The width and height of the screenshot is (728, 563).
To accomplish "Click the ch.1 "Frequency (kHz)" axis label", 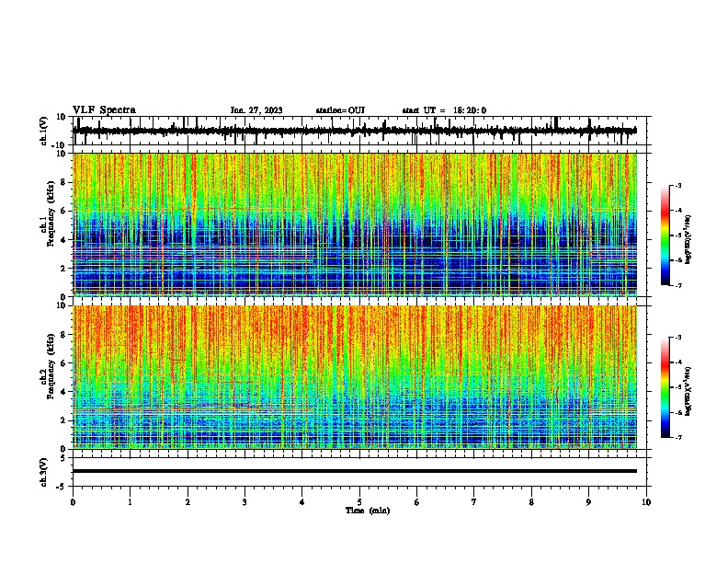I will [x=51, y=213].
